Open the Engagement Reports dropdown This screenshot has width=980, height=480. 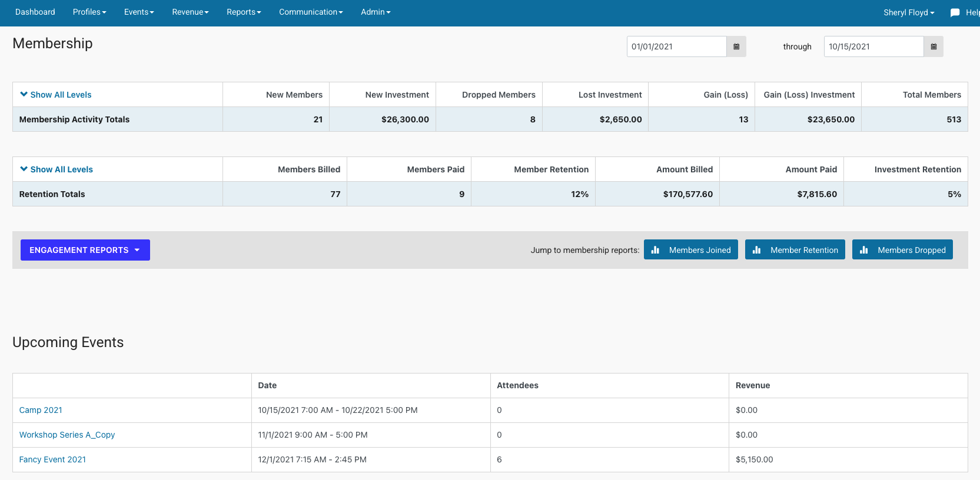tap(85, 250)
